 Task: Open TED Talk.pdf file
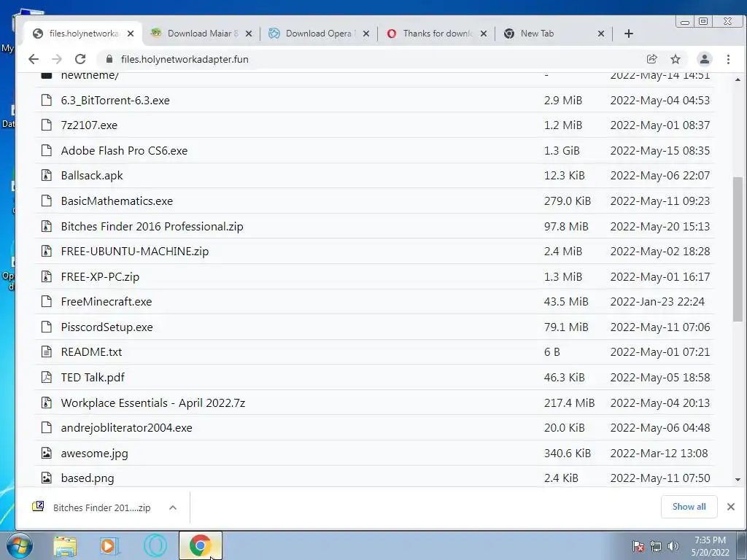(93, 378)
